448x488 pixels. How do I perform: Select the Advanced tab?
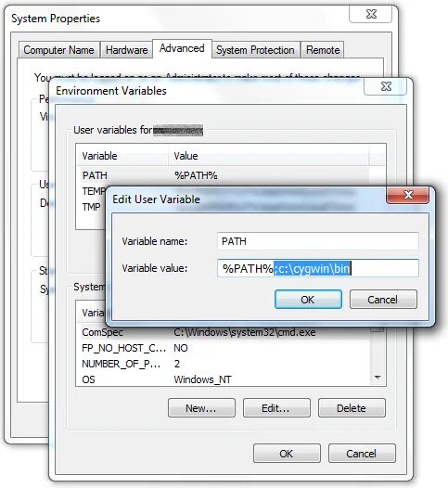click(x=182, y=48)
